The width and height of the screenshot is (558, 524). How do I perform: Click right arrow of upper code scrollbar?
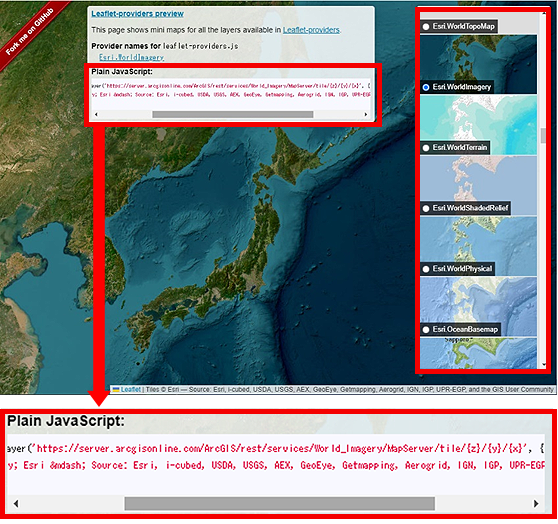365,114
